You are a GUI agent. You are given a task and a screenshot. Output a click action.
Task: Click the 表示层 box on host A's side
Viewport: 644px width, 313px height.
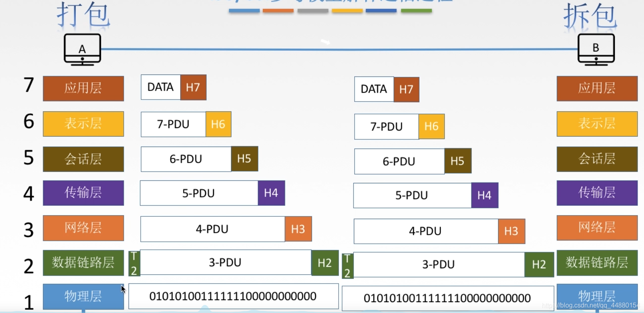pyautogui.click(x=83, y=124)
